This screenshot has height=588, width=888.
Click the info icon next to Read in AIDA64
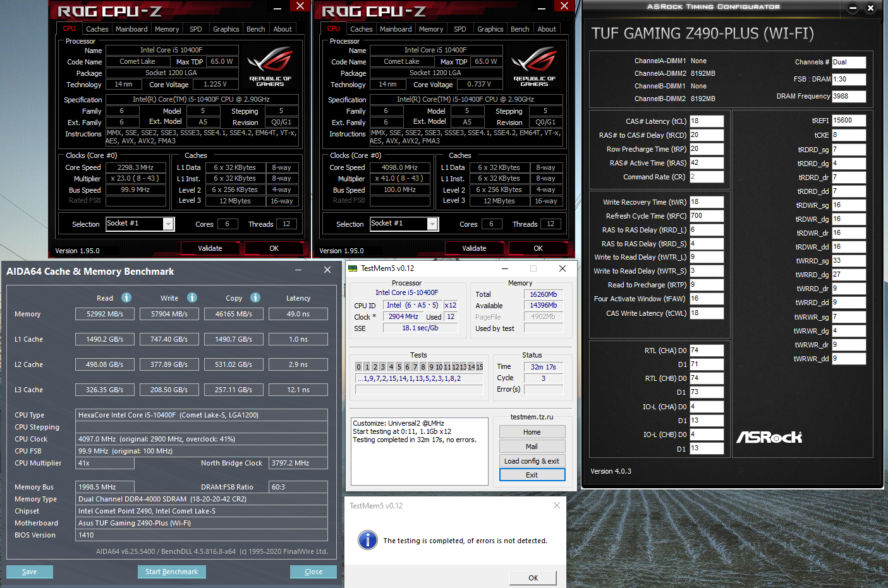126,297
